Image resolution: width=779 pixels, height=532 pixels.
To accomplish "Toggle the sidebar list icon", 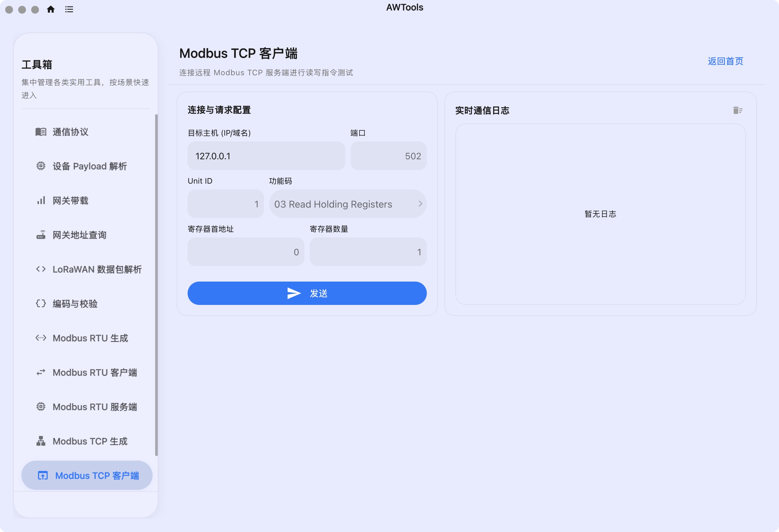I will point(69,9).
